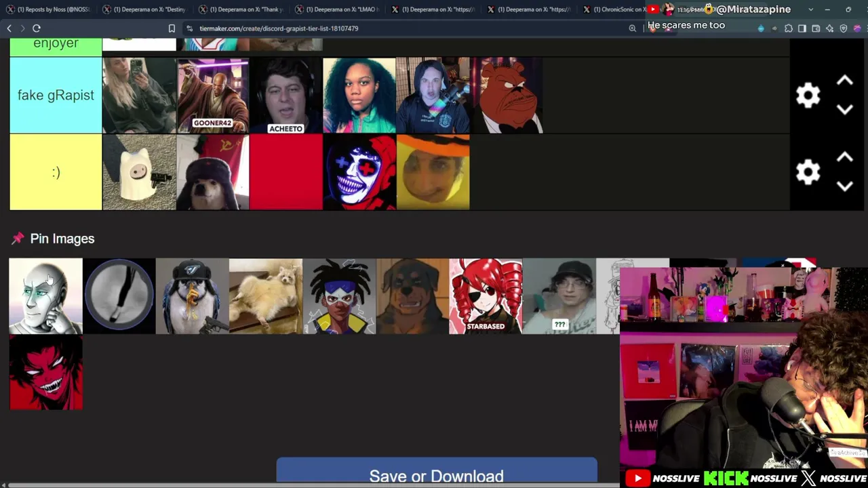868x488 pixels.
Task: Open the browser wallet icon
Action: pyautogui.click(x=816, y=28)
